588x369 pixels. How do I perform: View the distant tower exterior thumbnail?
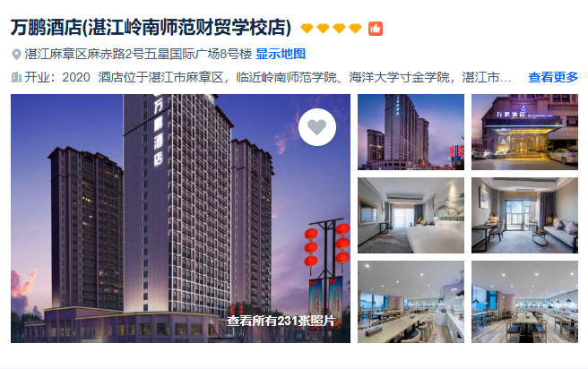(411, 132)
